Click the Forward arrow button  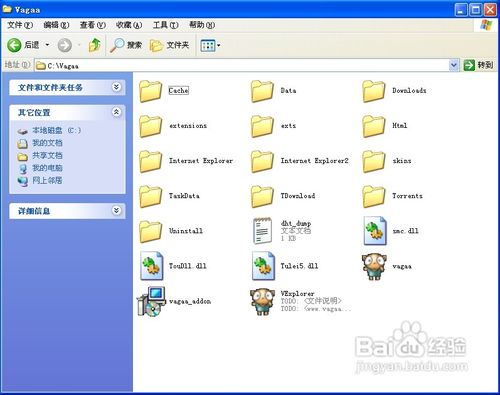point(65,45)
